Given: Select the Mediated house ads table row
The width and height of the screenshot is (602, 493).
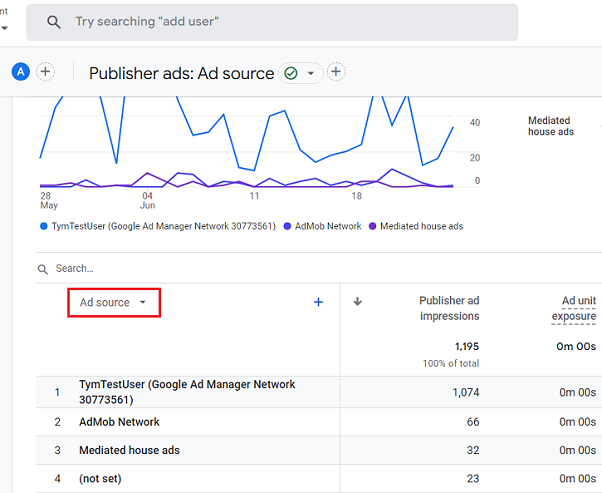Looking at the screenshot, I should tap(129, 451).
